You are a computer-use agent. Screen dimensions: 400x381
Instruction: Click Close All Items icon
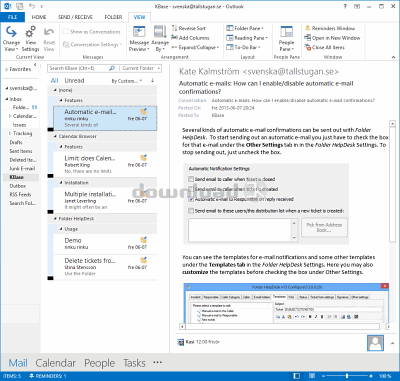coord(308,47)
